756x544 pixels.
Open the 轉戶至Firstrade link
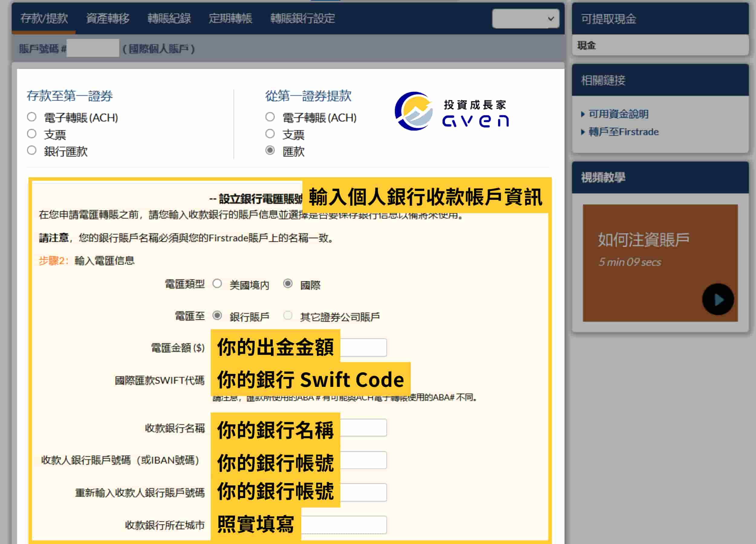(624, 132)
